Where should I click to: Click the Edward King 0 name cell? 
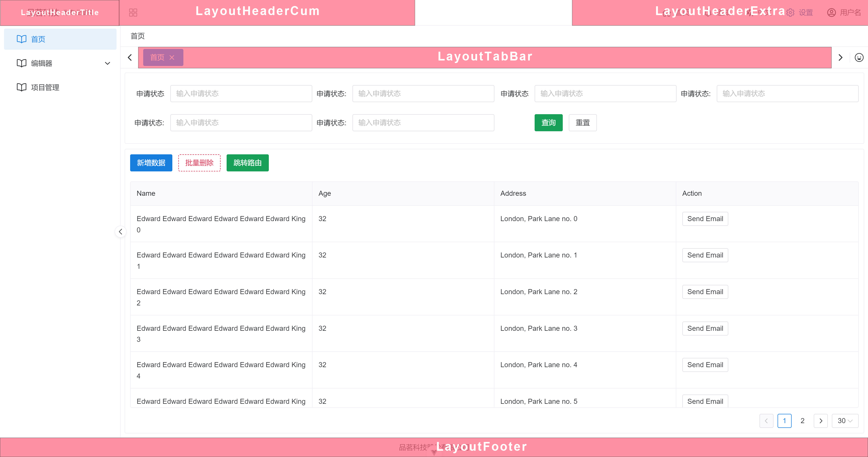click(221, 224)
